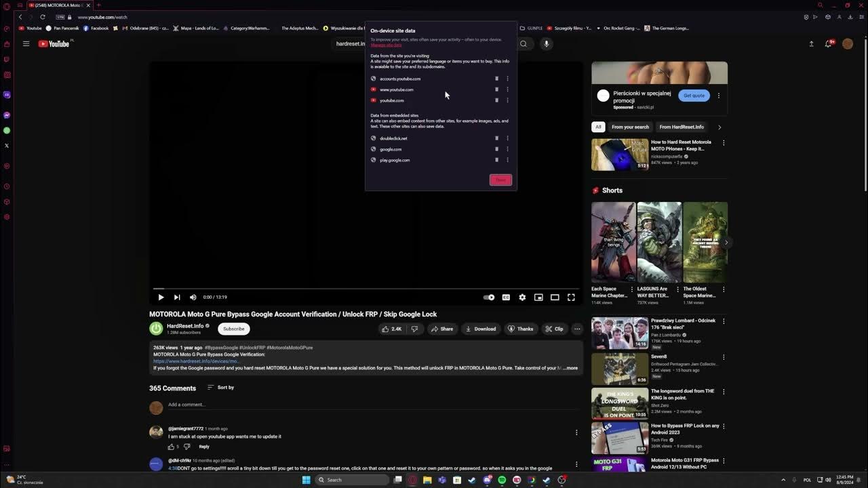Toggle the autoplay switch
The image size is (868, 488).
tap(489, 297)
